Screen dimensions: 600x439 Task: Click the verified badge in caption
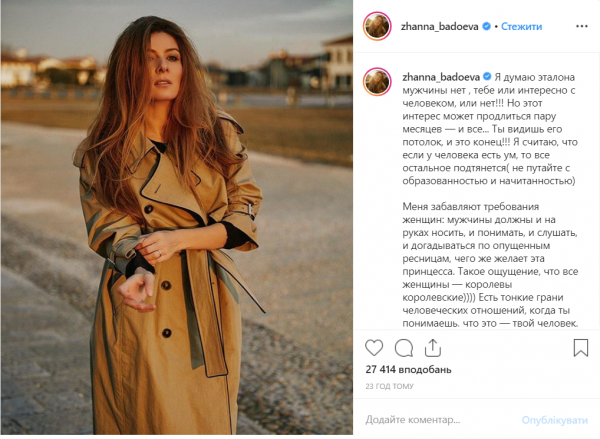pos(487,77)
